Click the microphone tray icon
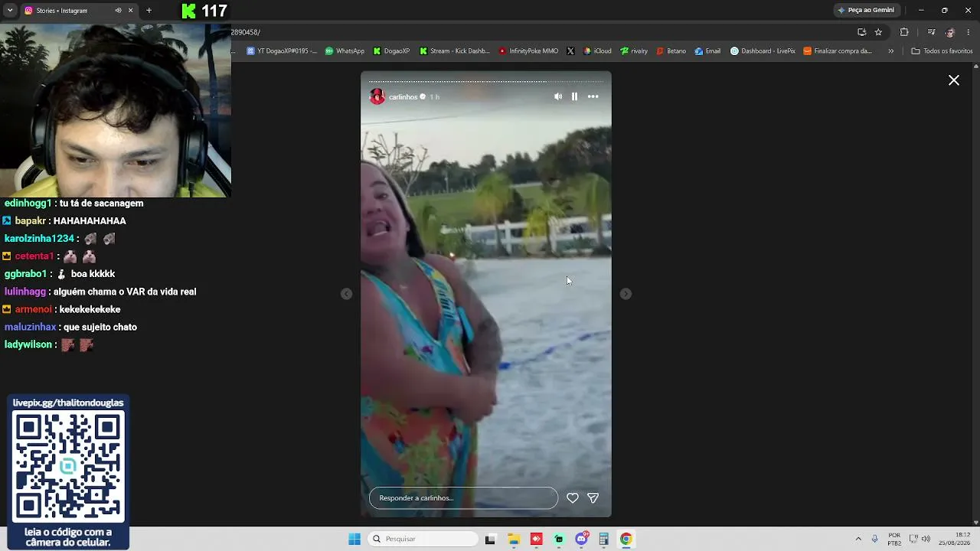Image resolution: width=980 pixels, height=551 pixels. [x=874, y=539]
